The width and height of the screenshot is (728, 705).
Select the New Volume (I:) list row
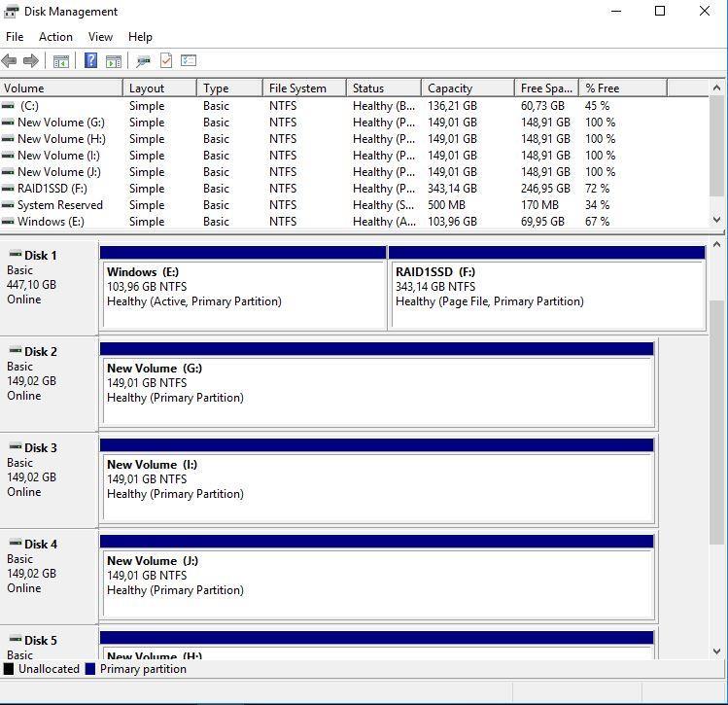[x=354, y=156]
